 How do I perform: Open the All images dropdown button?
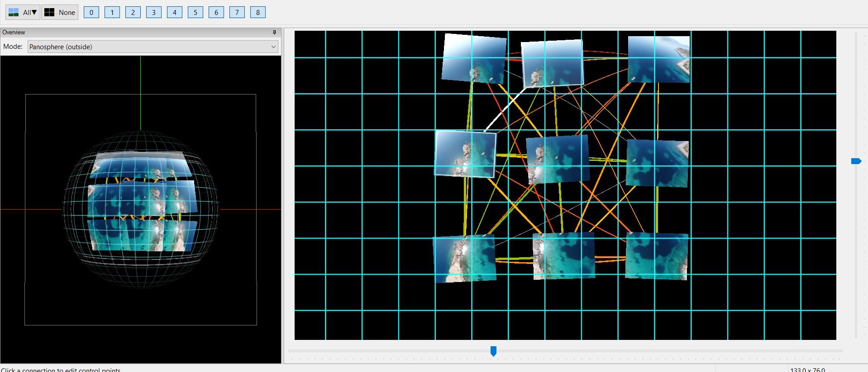(23, 12)
